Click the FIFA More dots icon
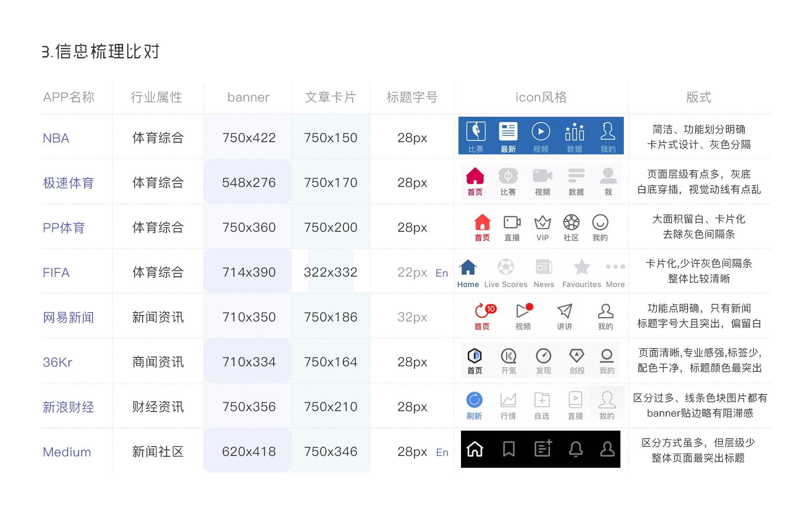Image resolution: width=812 pixels, height=505 pixels. pyautogui.click(x=615, y=267)
